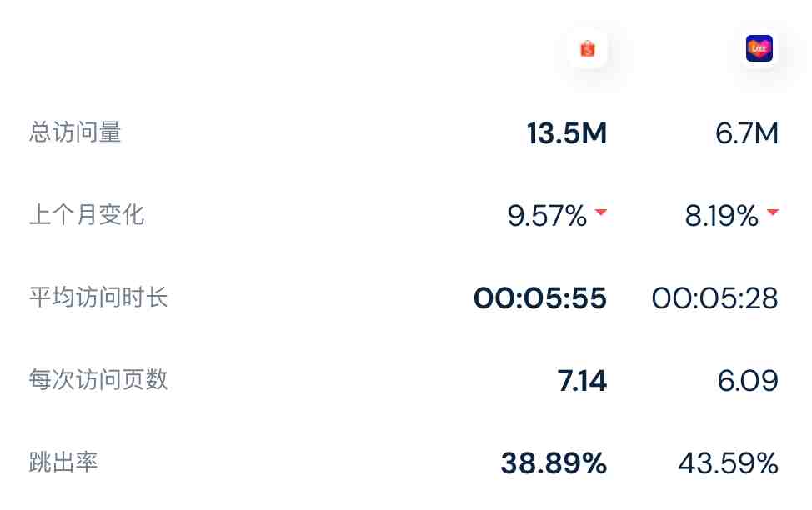Image resolution: width=812 pixels, height=510 pixels.
Task: Select the 每次访问页数 row label
Action: pos(98,379)
